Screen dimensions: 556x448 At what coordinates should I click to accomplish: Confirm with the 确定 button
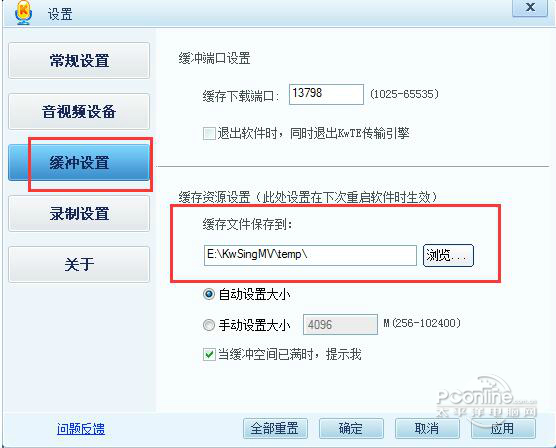(351, 428)
